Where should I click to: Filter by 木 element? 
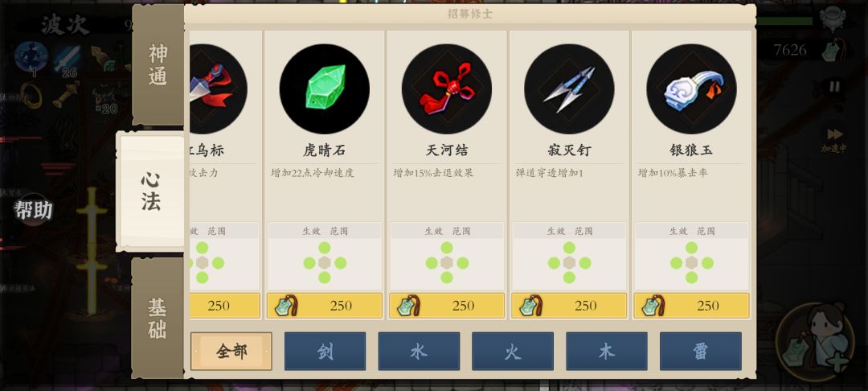pos(607,351)
